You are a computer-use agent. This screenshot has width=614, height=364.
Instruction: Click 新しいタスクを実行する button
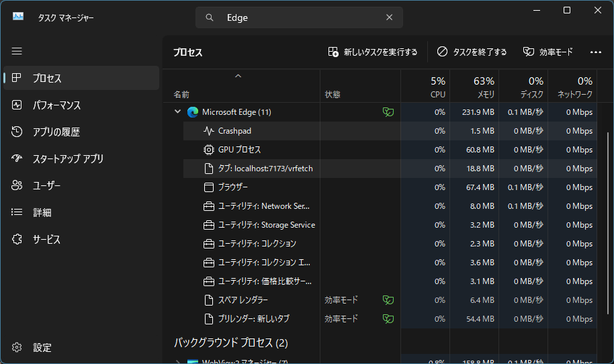373,52
